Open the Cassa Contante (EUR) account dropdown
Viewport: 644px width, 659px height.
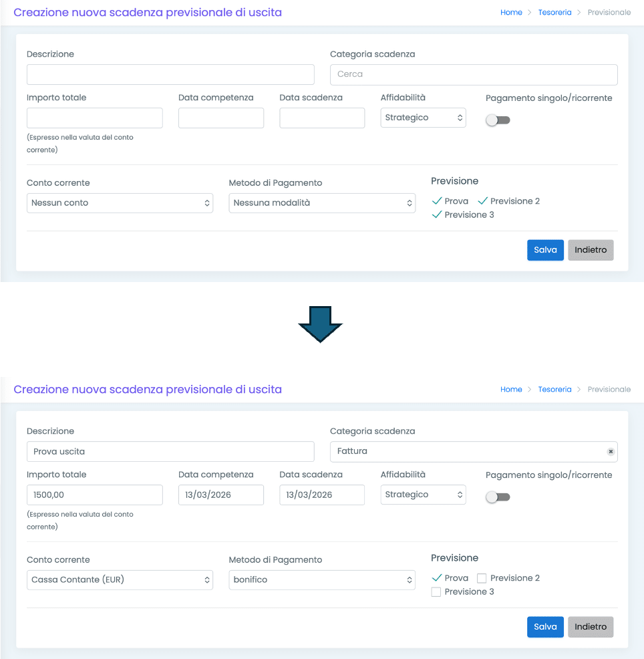120,580
